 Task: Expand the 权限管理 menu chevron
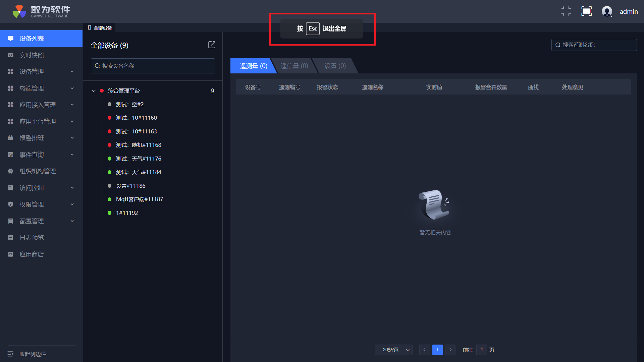tap(72, 204)
